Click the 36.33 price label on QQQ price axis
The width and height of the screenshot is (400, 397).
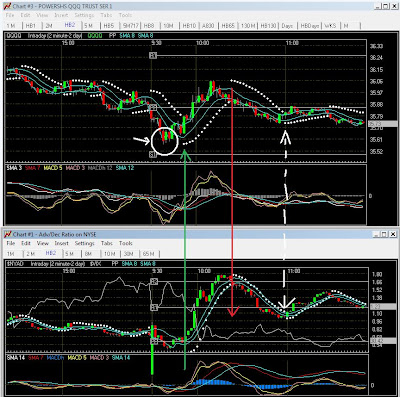376,46
